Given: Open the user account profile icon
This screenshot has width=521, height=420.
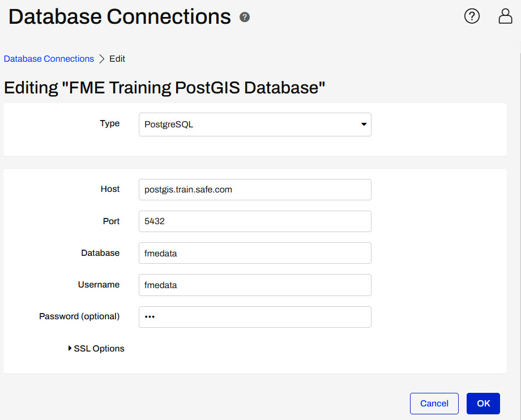Looking at the screenshot, I should 505,16.
